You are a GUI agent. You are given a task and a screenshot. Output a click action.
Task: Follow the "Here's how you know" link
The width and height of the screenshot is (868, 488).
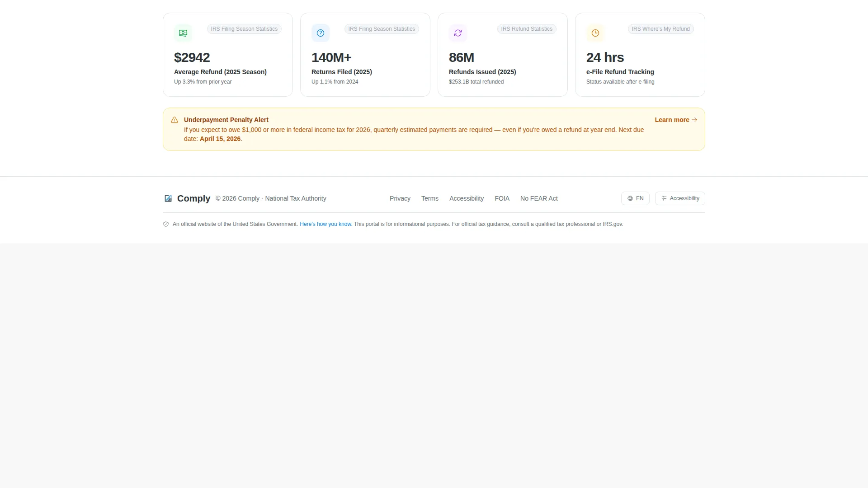click(x=326, y=224)
